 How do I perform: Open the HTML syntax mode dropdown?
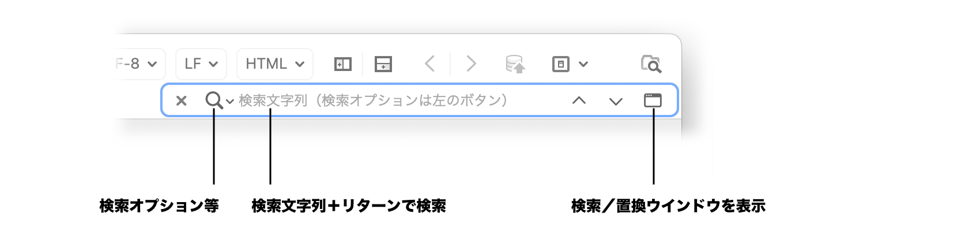tap(275, 64)
